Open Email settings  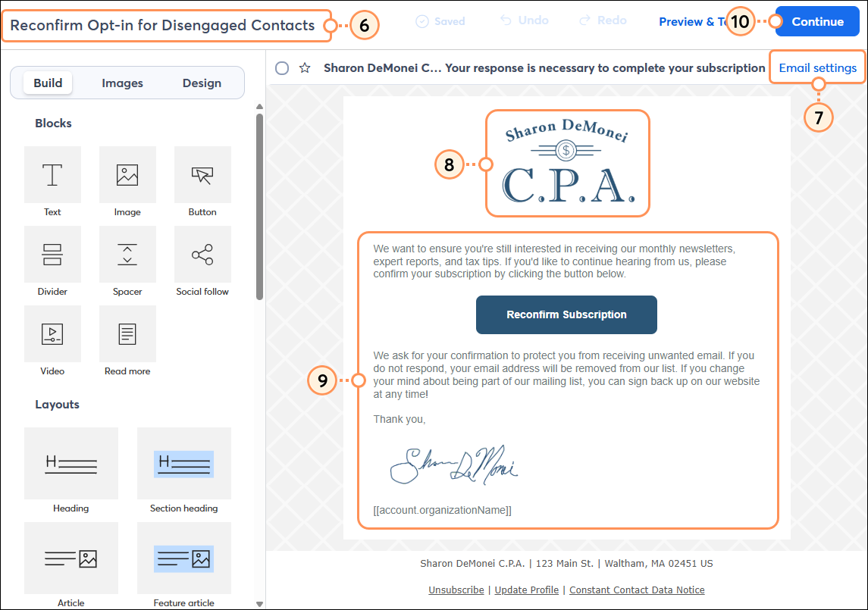pos(817,67)
